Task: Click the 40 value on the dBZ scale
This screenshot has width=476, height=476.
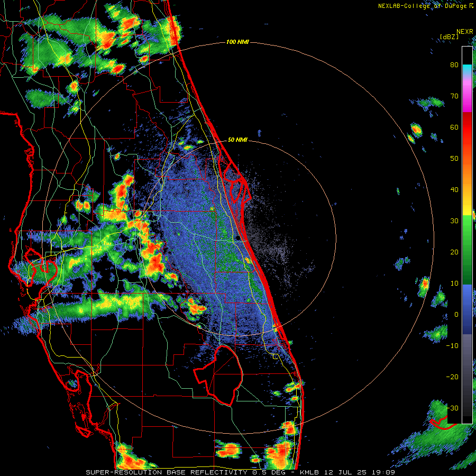Action: (x=454, y=190)
